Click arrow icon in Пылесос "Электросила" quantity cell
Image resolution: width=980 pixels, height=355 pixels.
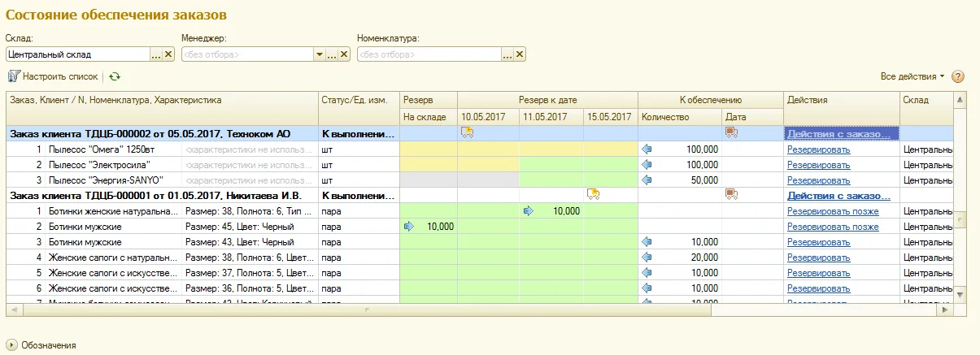pos(647,165)
